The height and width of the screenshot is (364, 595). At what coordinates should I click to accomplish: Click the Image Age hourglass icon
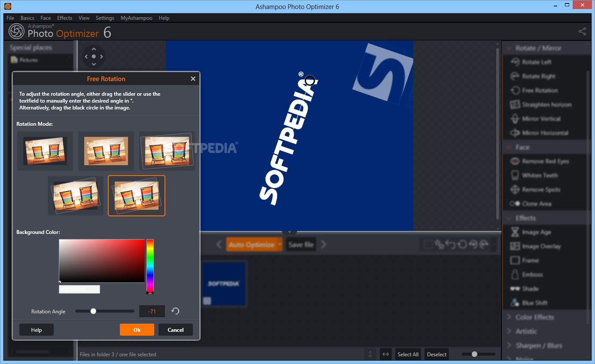click(x=515, y=232)
